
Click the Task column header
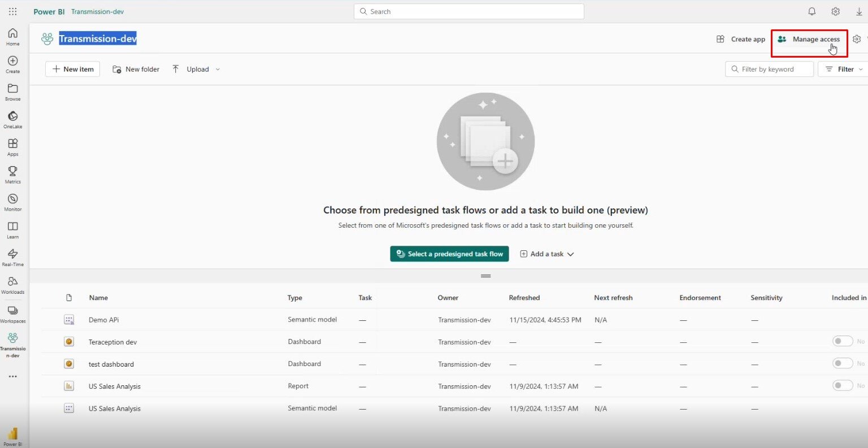coord(365,298)
